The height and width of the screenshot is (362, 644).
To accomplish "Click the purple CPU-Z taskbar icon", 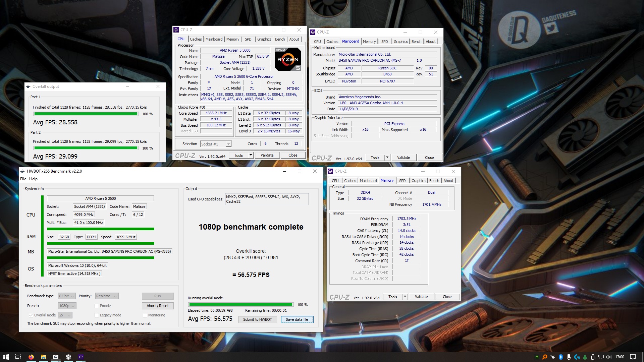I will (x=80, y=357).
